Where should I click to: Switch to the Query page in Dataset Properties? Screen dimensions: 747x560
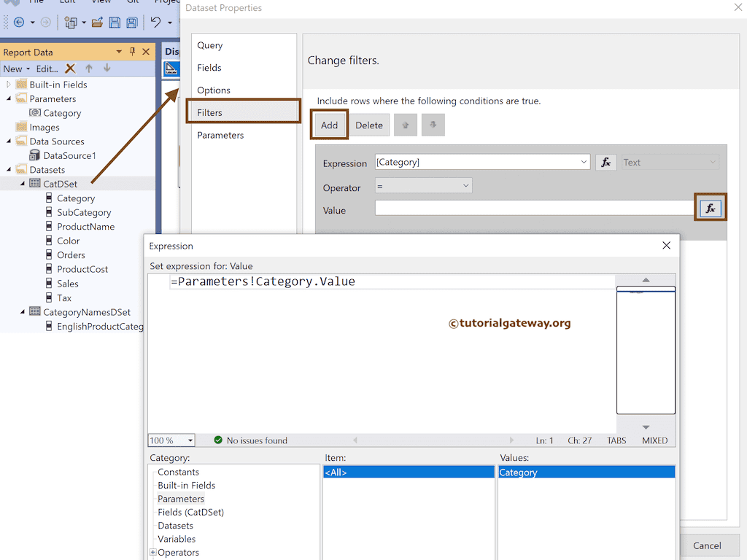click(209, 44)
